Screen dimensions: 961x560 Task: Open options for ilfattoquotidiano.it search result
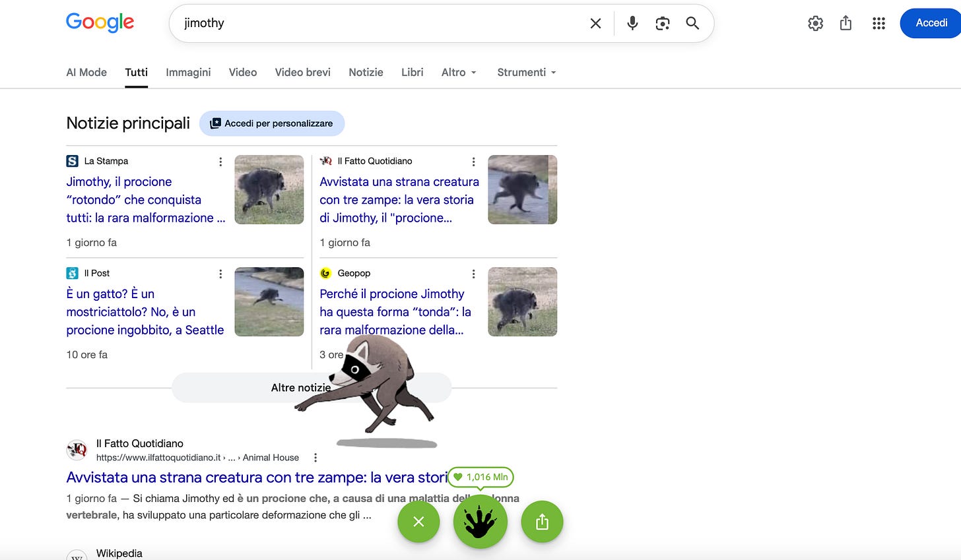coord(315,458)
